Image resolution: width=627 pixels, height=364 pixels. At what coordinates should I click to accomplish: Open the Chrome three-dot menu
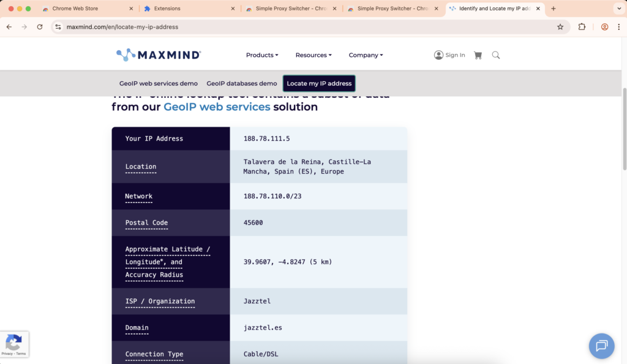click(x=619, y=27)
